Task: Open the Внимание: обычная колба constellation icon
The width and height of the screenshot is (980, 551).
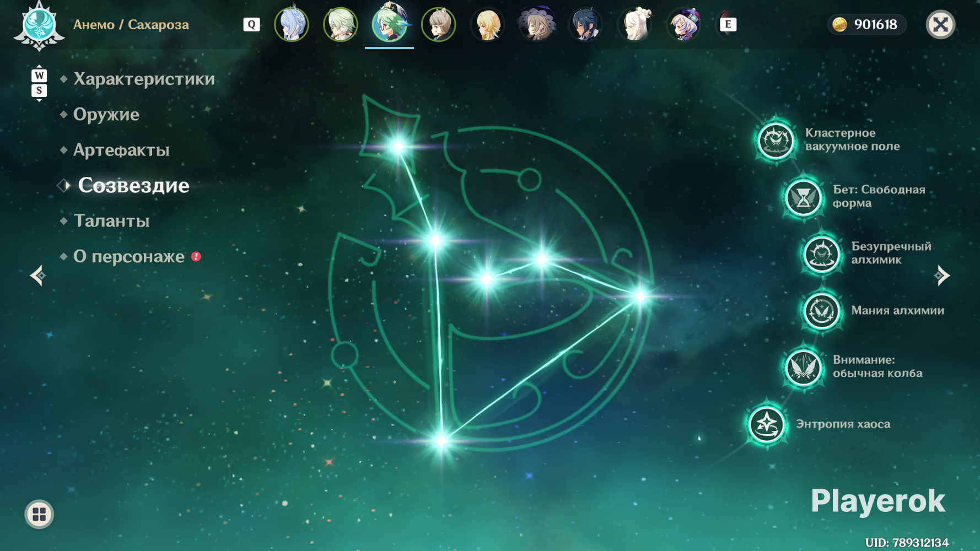Action: 803,368
